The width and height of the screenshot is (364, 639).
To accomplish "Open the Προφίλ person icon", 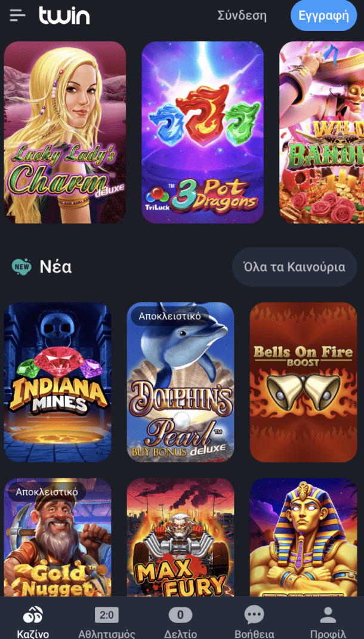I will 328,615.
